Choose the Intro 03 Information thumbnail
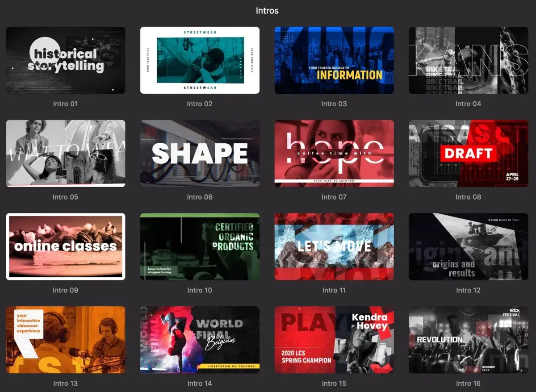The image size is (536, 392). 334,60
